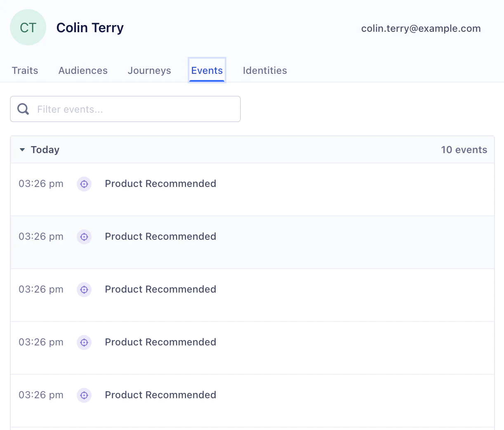Click the event icon on the last visible row

[x=84, y=395]
